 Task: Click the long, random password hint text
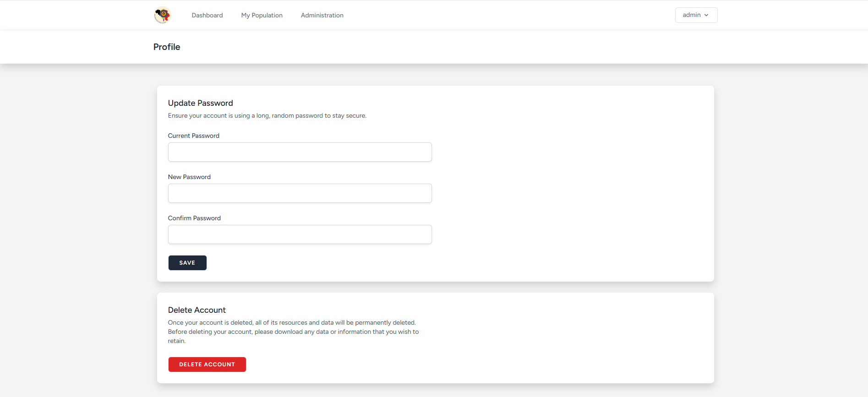[267, 115]
